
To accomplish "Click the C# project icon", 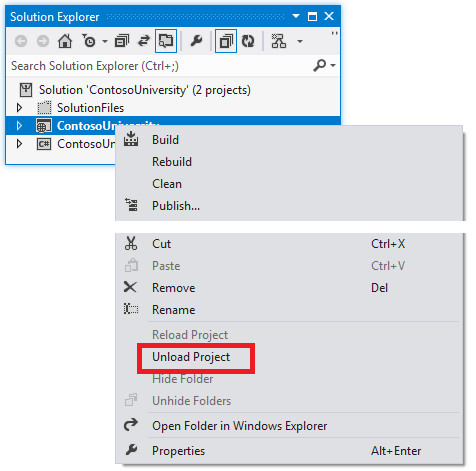I will (x=44, y=144).
